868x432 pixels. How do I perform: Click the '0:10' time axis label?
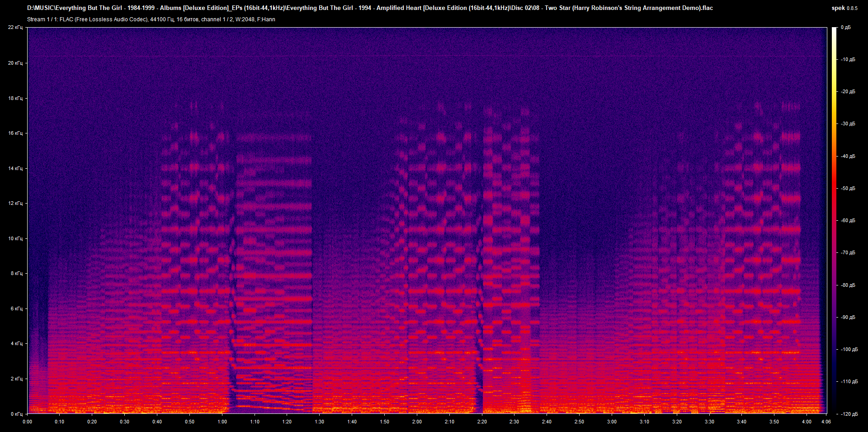60,422
